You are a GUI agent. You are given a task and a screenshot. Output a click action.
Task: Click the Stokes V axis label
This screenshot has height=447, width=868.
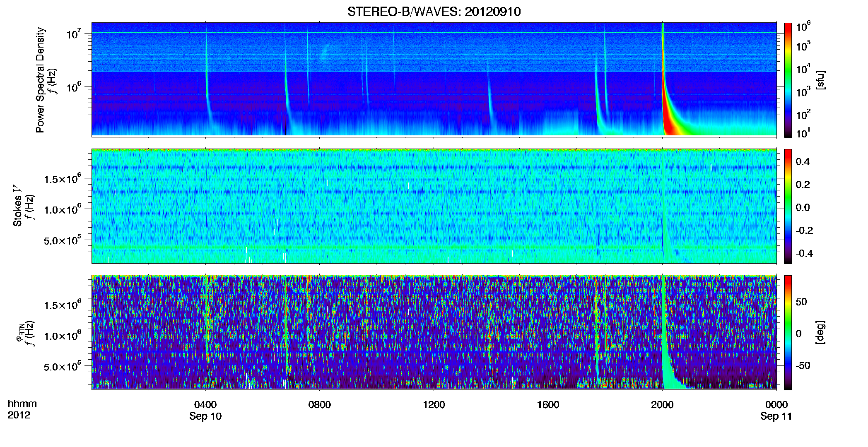coord(17,206)
